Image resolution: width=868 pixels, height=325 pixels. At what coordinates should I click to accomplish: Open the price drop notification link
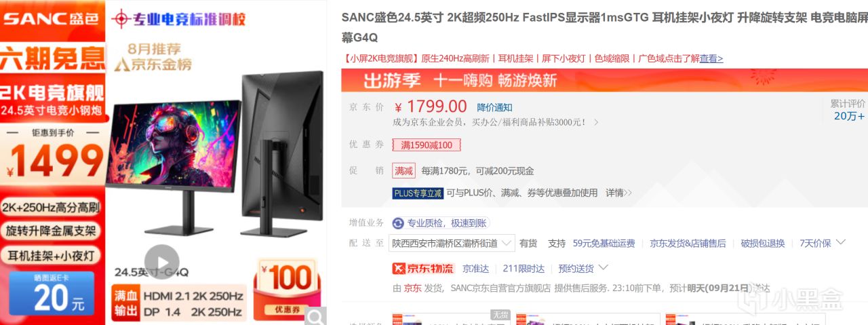tap(495, 107)
